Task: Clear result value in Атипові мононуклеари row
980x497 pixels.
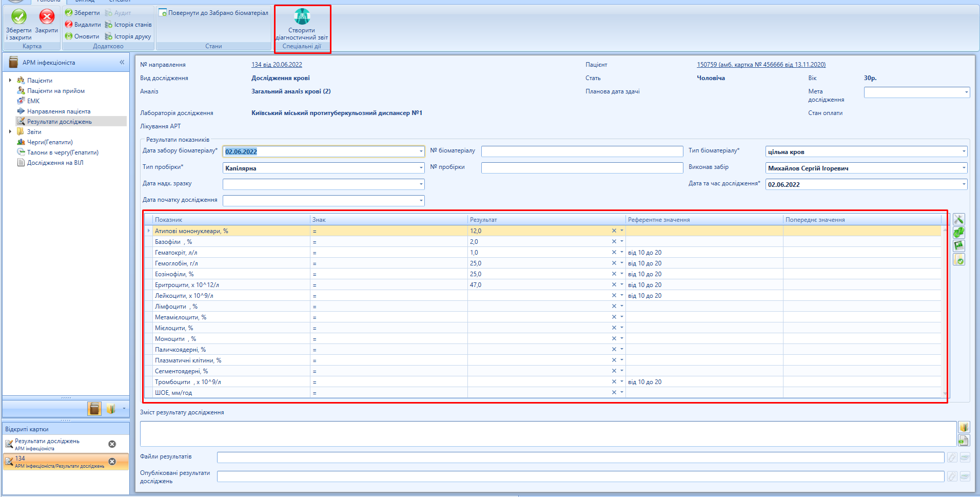Action: coord(614,231)
